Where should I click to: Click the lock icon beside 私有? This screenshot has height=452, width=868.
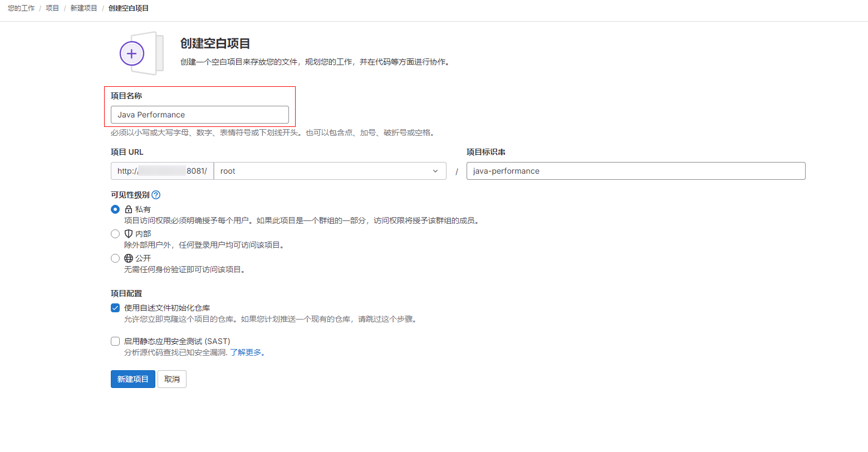[129, 209]
